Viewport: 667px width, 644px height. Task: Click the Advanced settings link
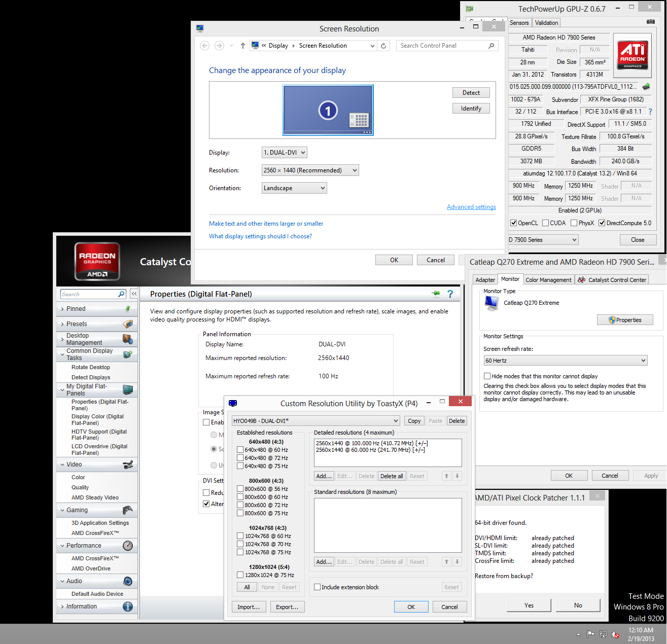(x=471, y=207)
